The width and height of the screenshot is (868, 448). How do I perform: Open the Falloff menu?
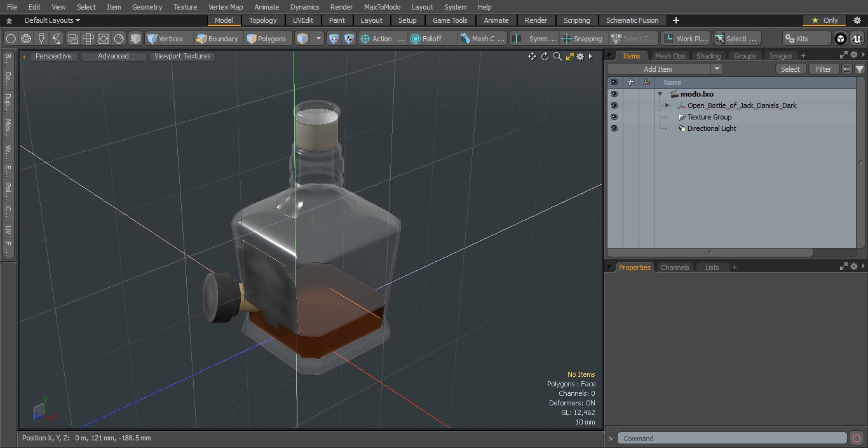[x=432, y=39]
